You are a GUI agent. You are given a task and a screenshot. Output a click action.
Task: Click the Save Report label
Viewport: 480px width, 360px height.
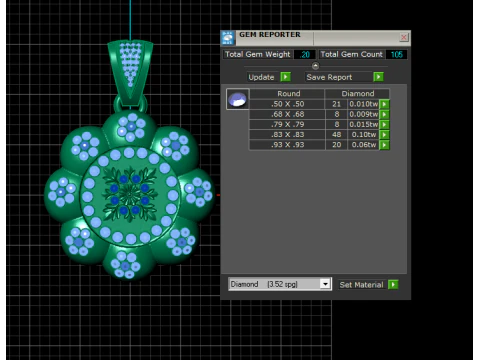click(x=329, y=77)
